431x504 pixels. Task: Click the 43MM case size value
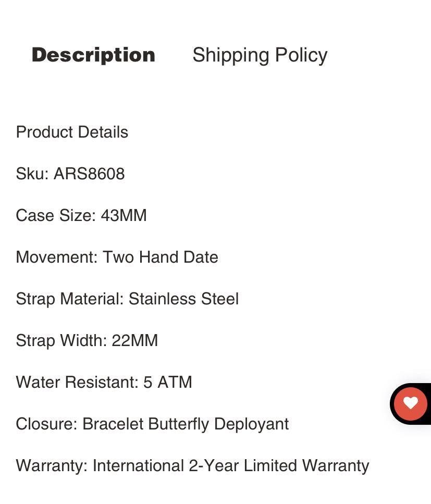click(124, 215)
